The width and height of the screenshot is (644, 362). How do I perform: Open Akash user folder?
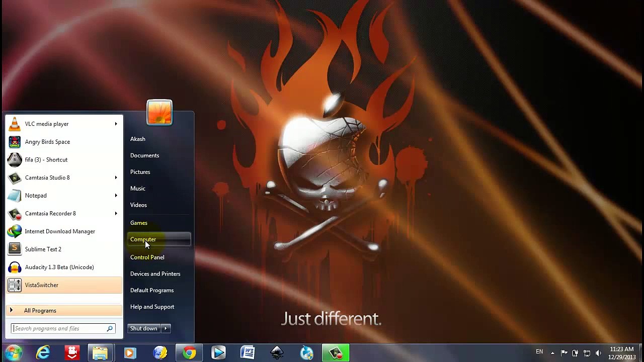(x=138, y=139)
